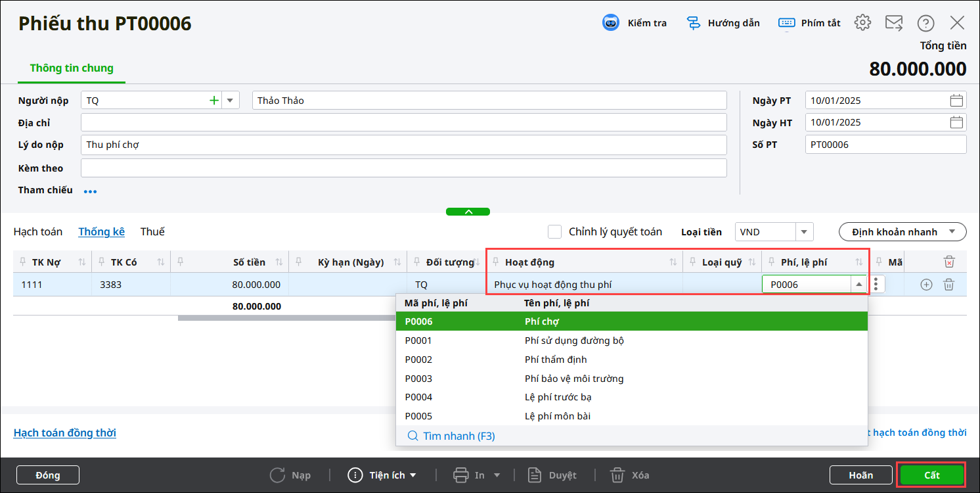
Task: Expand the Loại tiền VND dropdown
Action: tap(805, 232)
